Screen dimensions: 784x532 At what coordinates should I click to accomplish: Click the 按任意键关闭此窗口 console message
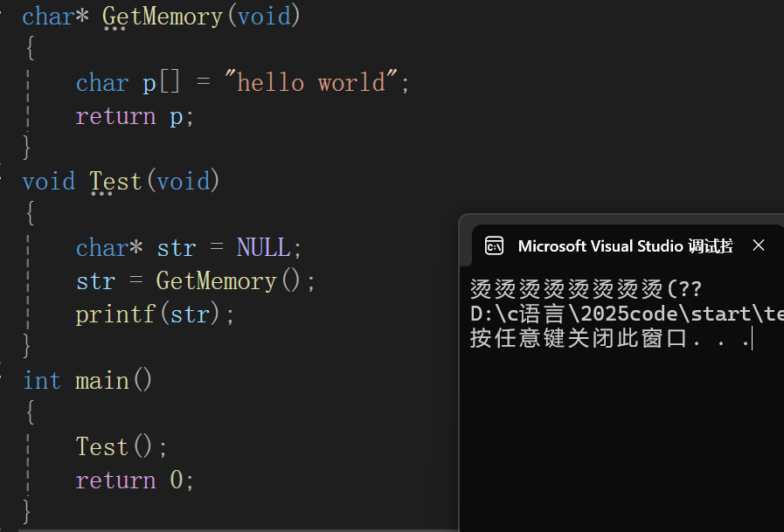tap(610, 339)
